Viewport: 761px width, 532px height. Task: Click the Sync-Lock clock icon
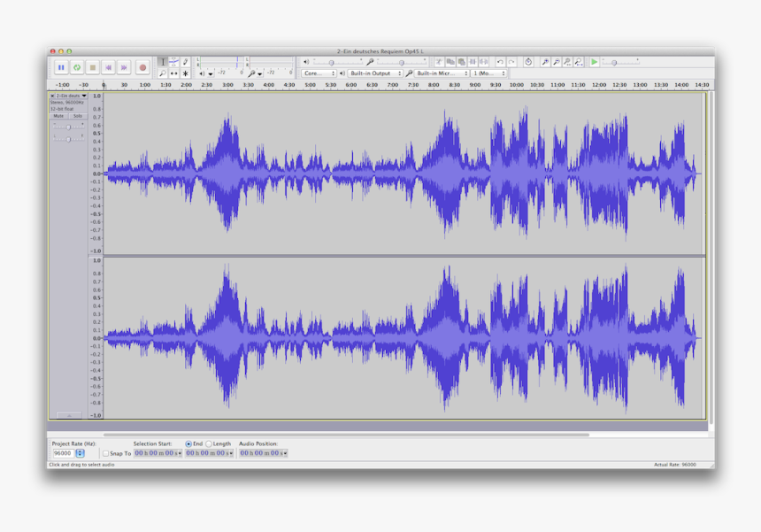coord(528,62)
